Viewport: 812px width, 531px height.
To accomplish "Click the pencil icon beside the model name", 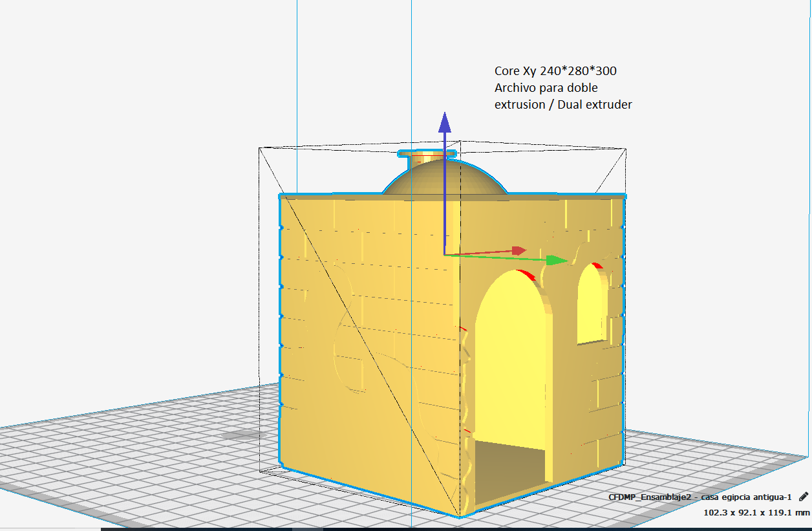I will tap(803, 497).
